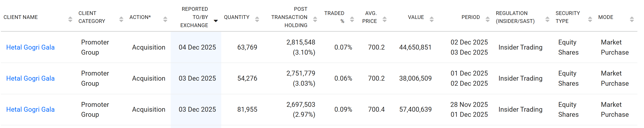The width and height of the screenshot is (644, 128).
Task: Sort by Mode column arrows
Action: [632, 19]
